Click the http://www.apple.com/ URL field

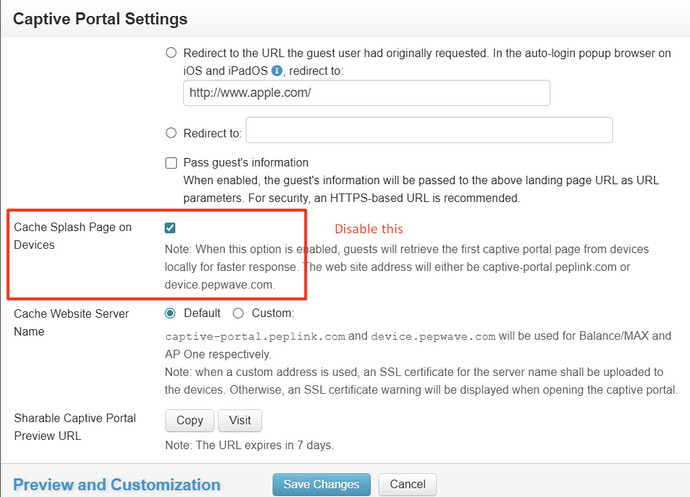[x=366, y=93]
